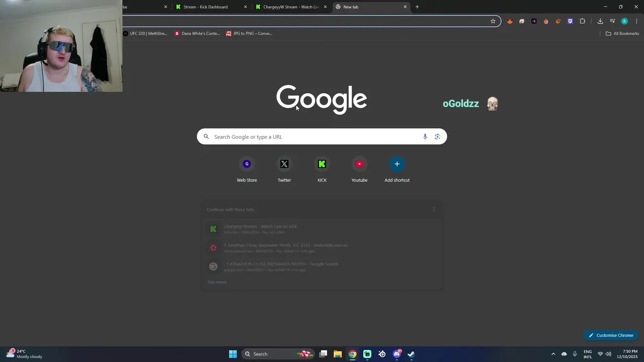Open the OneDrive cloud tray icon
The width and height of the screenshot is (644, 362).
(x=564, y=354)
